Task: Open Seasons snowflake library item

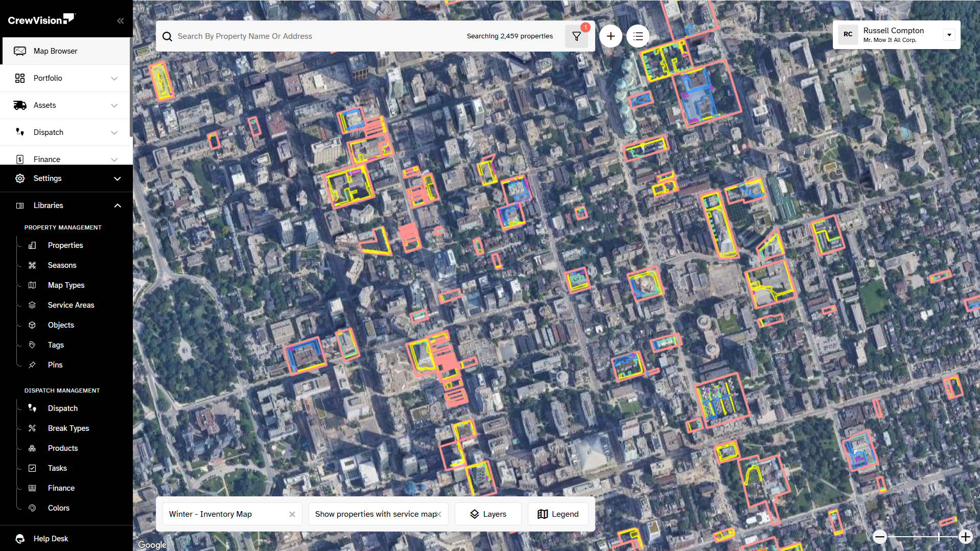Action: click(x=62, y=265)
